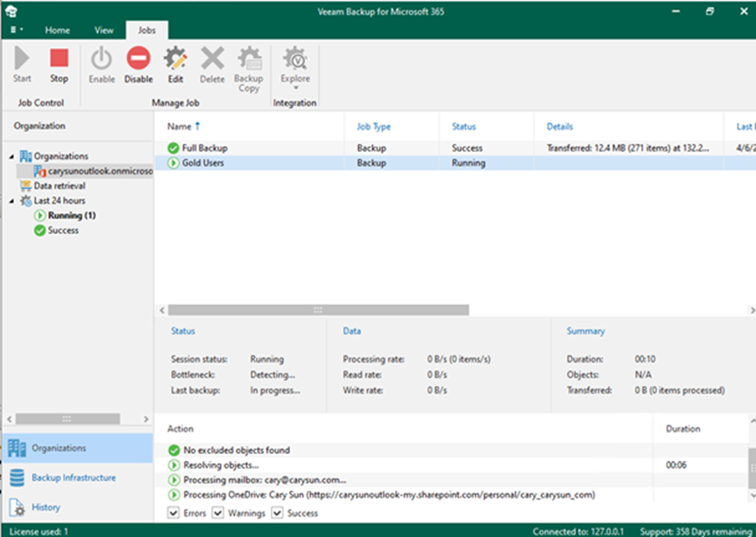Image resolution: width=756 pixels, height=537 pixels.
Task: Click the Success status icon in tree
Action: pyautogui.click(x=40, y=230)
